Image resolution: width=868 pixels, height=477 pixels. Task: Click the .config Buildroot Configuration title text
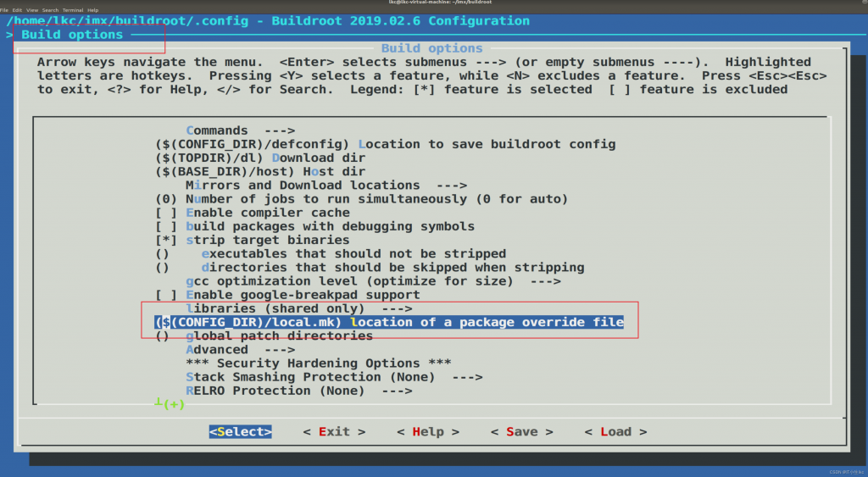[x=268, y=21]
